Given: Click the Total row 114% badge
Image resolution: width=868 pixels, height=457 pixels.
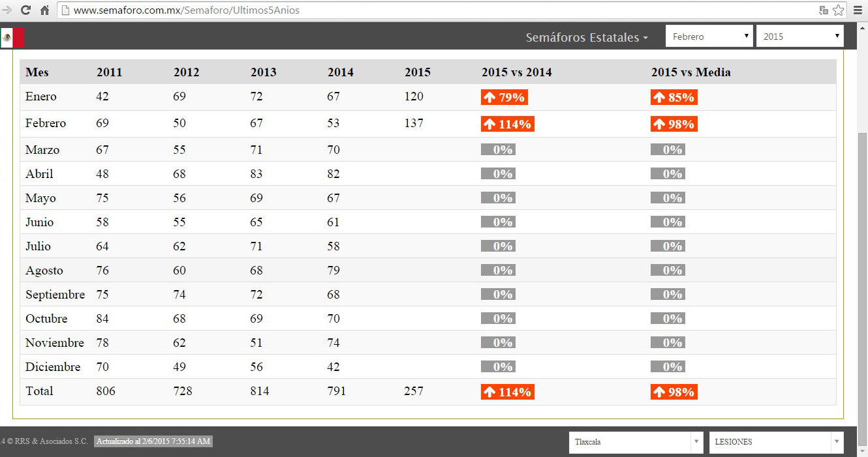Looking at the screenshot, I should point(507,392).
